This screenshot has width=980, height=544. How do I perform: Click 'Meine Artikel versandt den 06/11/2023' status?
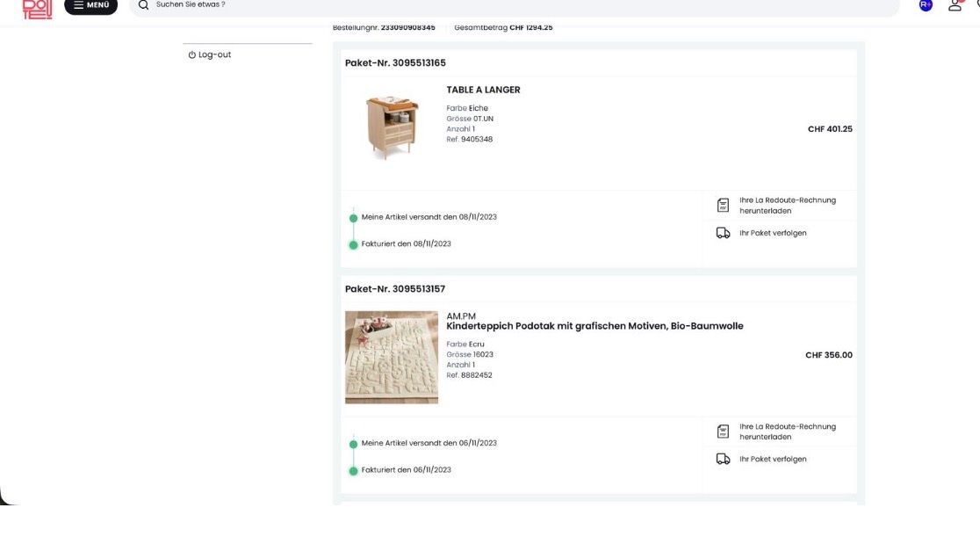point(429,444)
